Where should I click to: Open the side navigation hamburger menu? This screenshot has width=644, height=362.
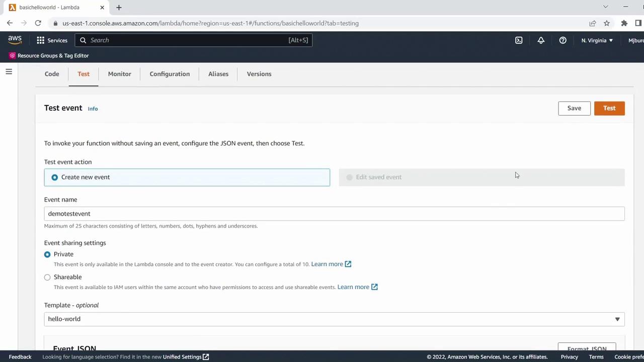tap(9, 72)
